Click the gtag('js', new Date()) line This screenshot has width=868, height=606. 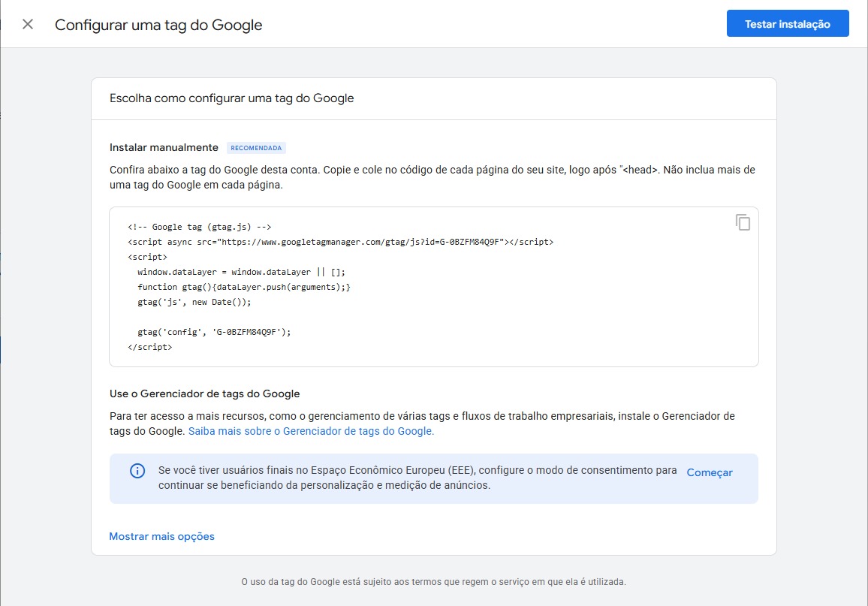pos(194,302)
